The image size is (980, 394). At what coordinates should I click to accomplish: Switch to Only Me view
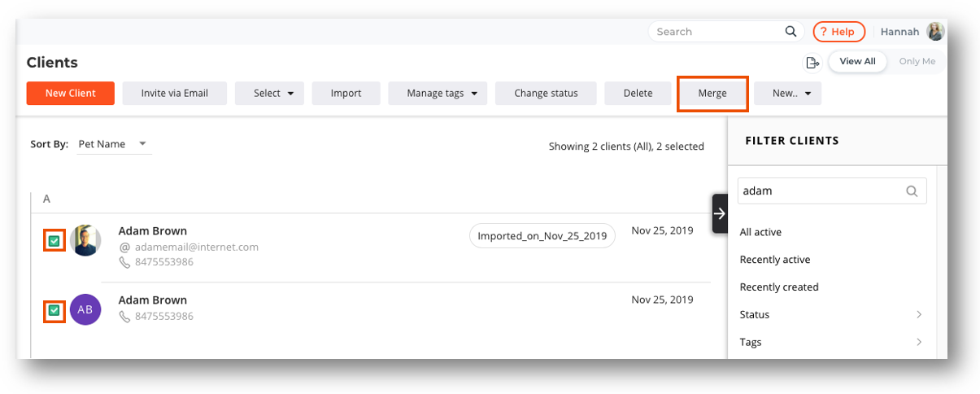click(917, 62)
